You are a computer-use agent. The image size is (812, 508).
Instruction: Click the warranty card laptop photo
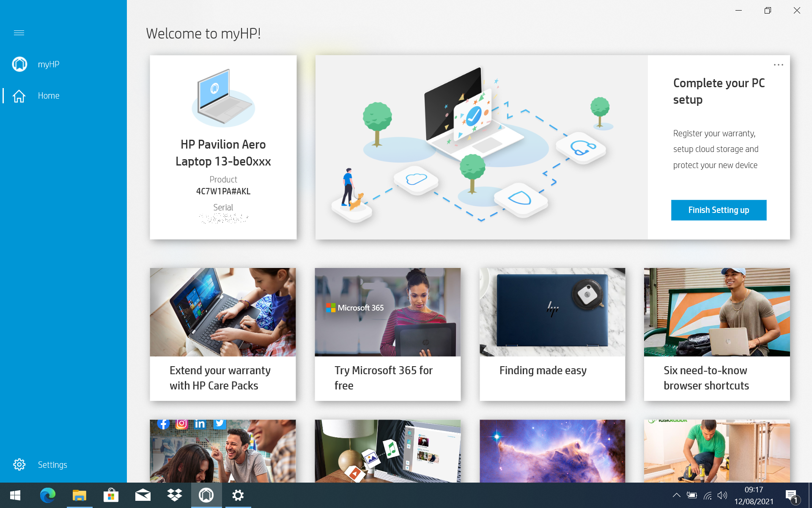point(223,312)
